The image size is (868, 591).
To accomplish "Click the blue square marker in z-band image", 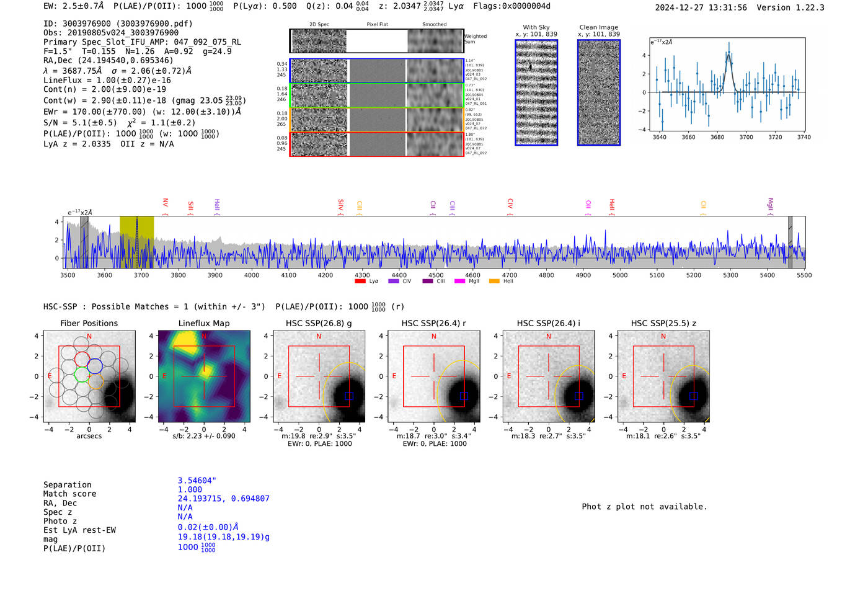I will pos(693,396).
